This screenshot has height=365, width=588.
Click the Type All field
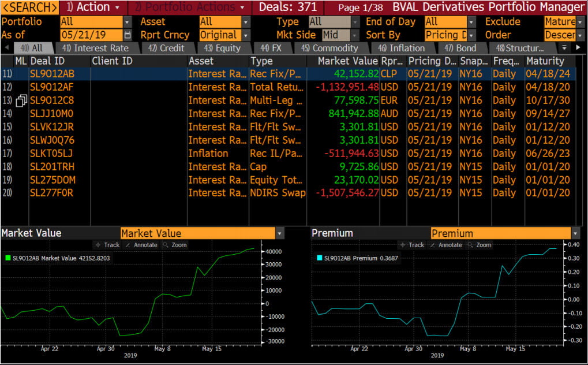click(x=329, y=22)
